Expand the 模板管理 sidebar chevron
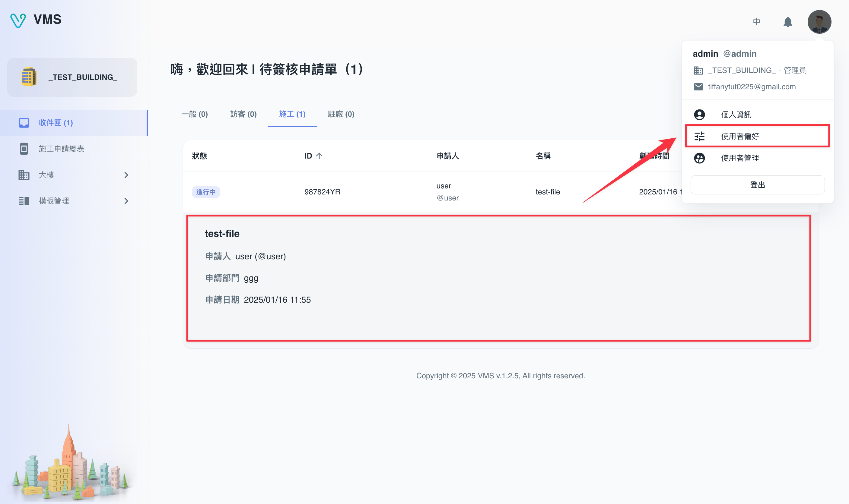Screen dimensions: 849x504 click(x=126, y=201)
